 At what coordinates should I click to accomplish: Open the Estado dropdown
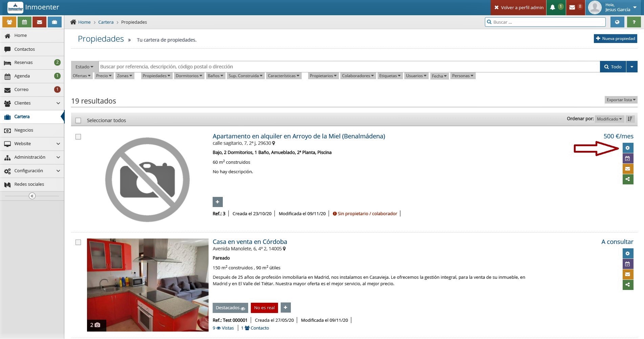(85, 67)
